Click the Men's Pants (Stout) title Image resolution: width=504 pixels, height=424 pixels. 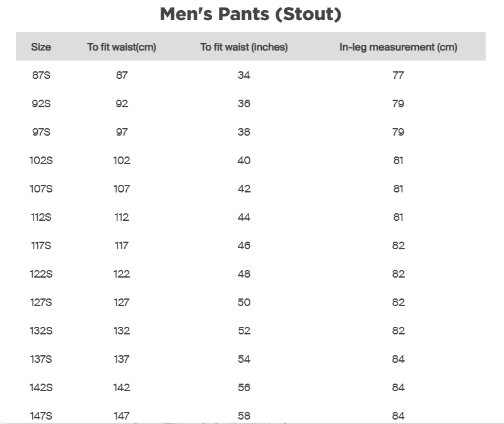tap(250, 15)
